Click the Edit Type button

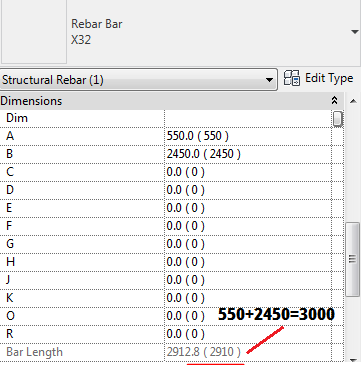coord(318,78)
